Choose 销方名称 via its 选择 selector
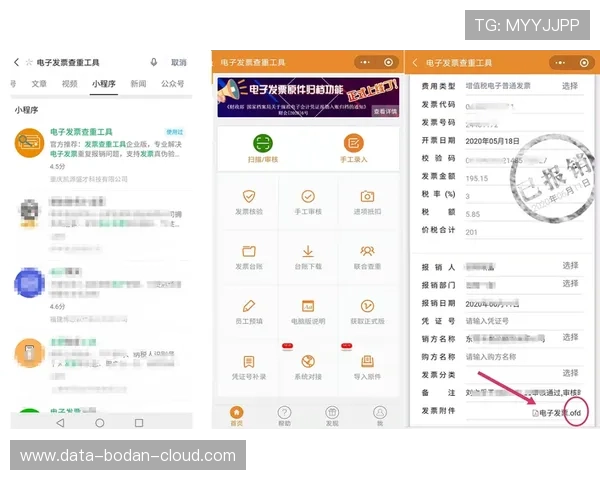Screen dimensions: 600x480 click(571, 337)
